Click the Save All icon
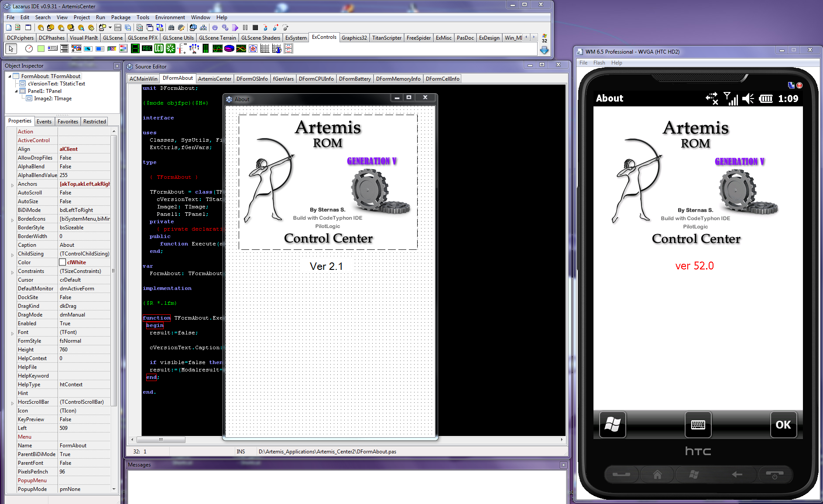This screenshot has height=504, width=823. pos(128,27)
